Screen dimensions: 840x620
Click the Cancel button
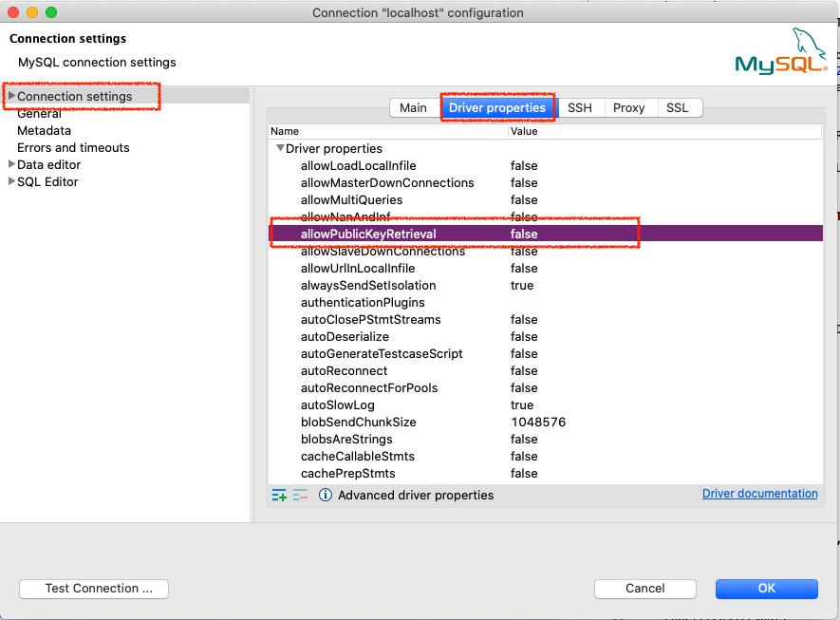[x=644, y=589]
